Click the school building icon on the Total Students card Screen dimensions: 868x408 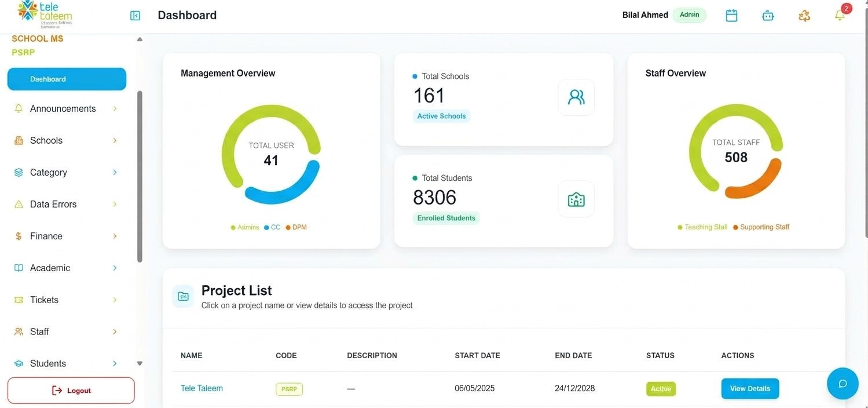(576, 199)
